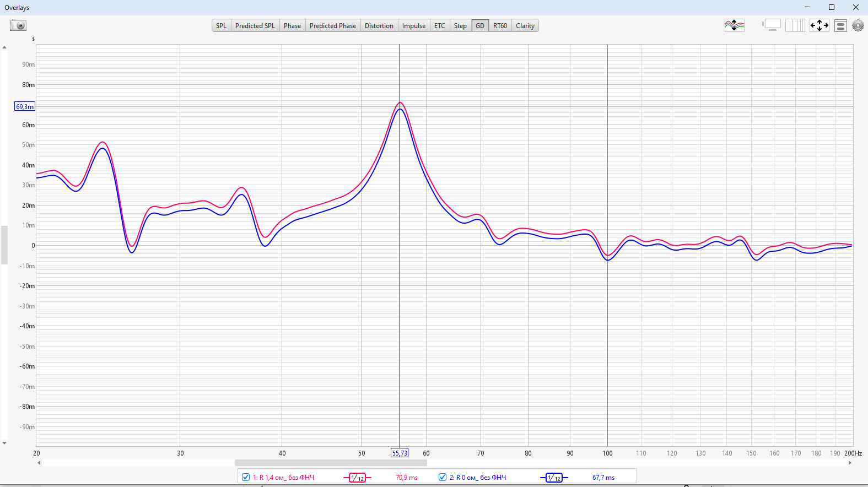This screenshot has width=868, height=487.
Task: Click the blue 1/12 smoothing indicator
Action: pyautogui.click(x=554, y=478)
